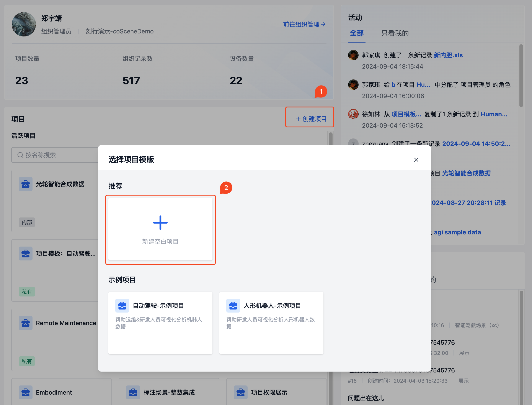This screenshot has width=532, height=405.
Task: Click the 私有 tag on 项目模板：自动驾驶
Action: point(27,292)
